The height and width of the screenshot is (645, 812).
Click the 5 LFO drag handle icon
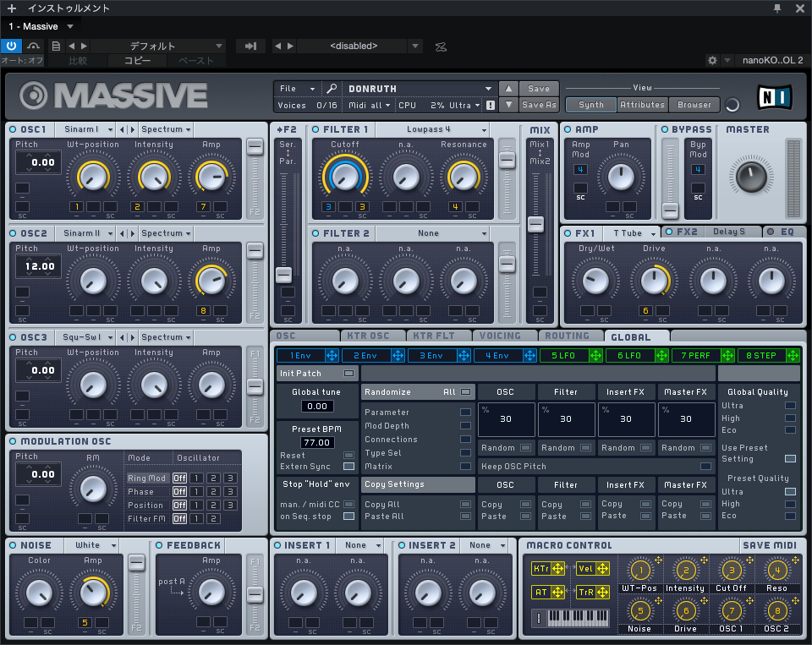pyautogui.click(x=595, y=355)
